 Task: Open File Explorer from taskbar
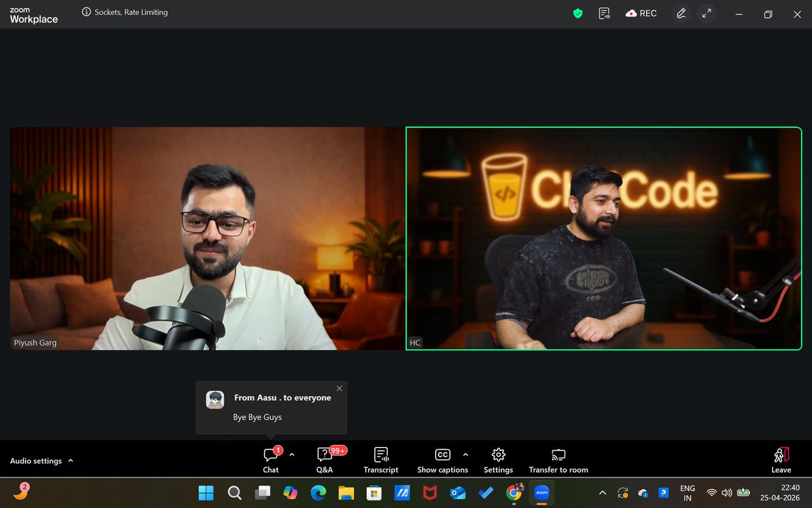click(x=346, y=492)
